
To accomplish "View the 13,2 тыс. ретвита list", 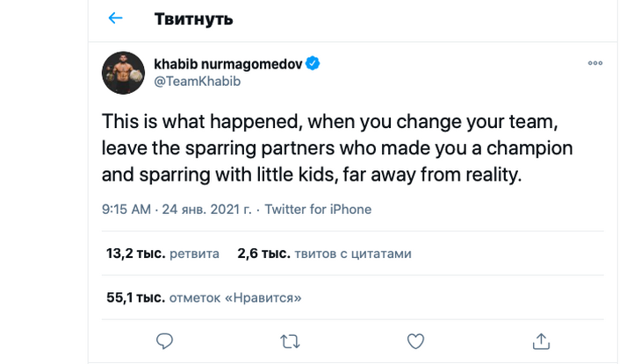I will tap(162, 254).
